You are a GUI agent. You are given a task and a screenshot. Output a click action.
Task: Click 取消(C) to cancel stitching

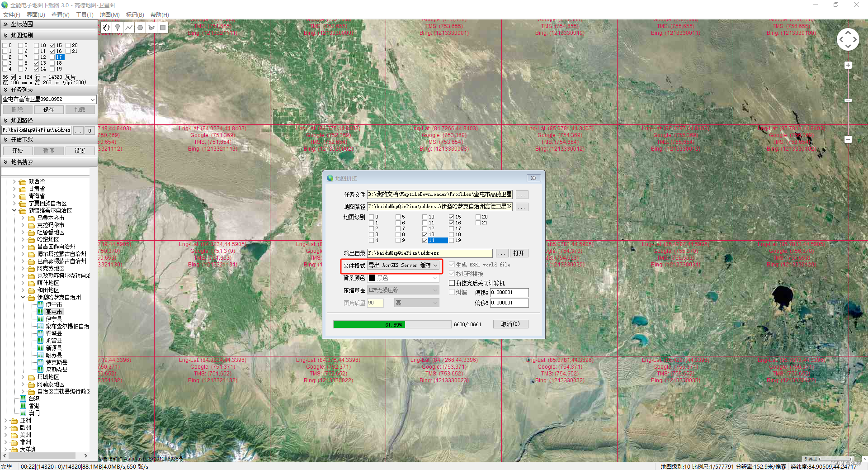tap(510, 324)
